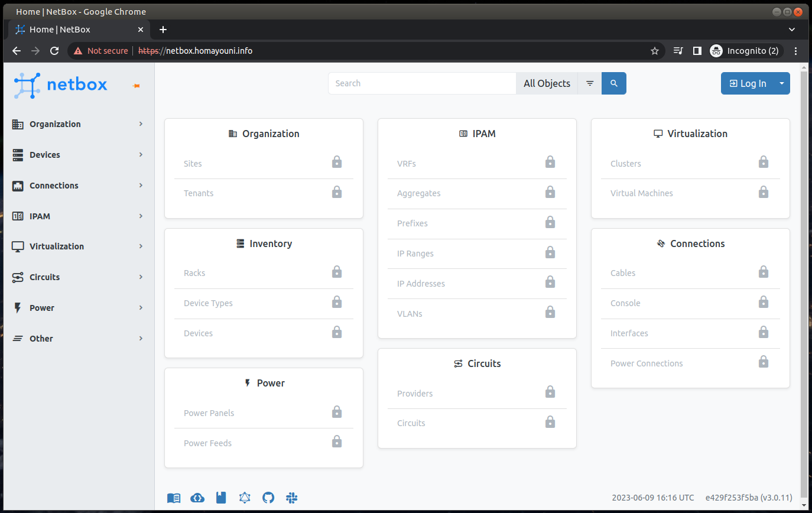This screenshot has height=513, width=812.
Task: Open the API docs bookmark icon in footer
Action: pos(221,498)
